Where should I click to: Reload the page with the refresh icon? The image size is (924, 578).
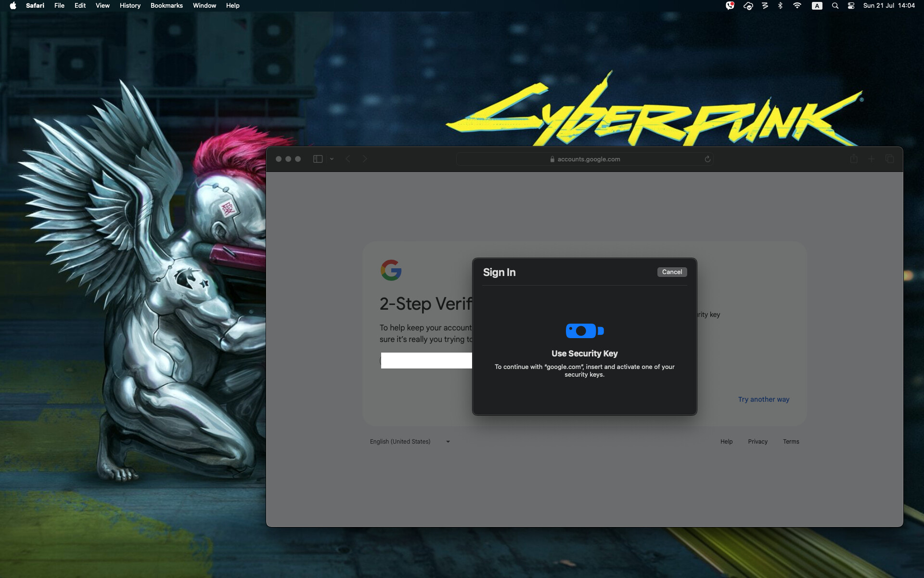707,159
